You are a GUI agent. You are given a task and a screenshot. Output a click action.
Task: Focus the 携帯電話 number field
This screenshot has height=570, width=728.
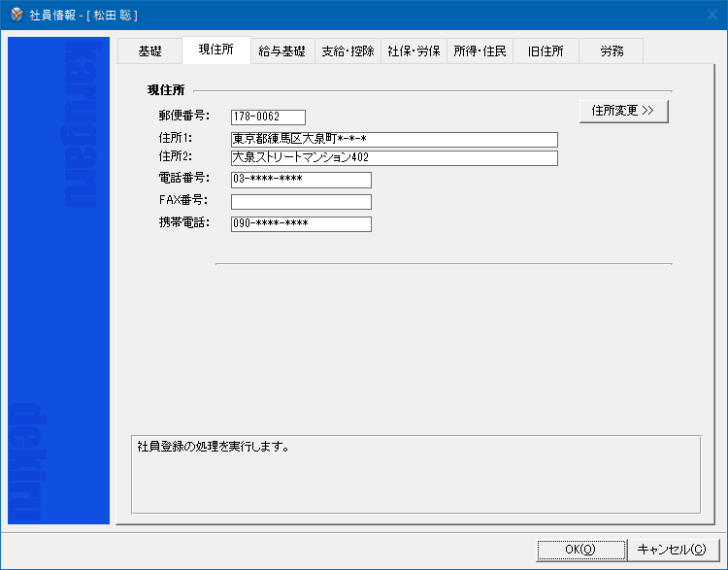pyautogui.click(x=301, y=224)
